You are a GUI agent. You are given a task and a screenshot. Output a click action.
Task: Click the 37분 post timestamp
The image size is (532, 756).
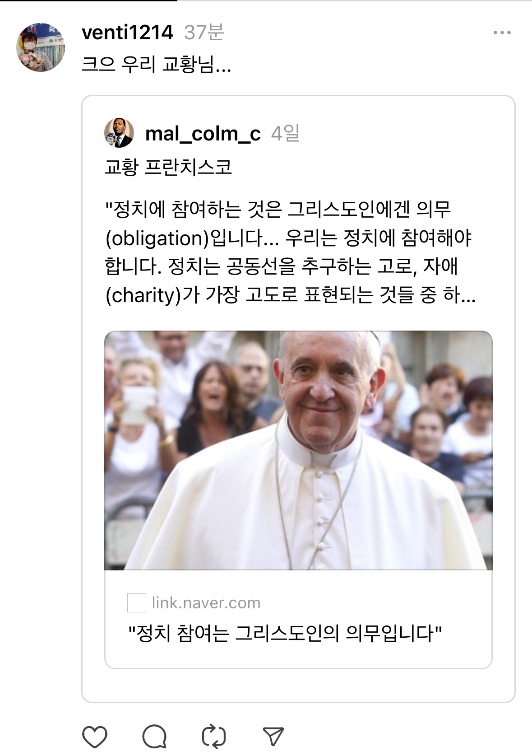(x=204, y=33)
